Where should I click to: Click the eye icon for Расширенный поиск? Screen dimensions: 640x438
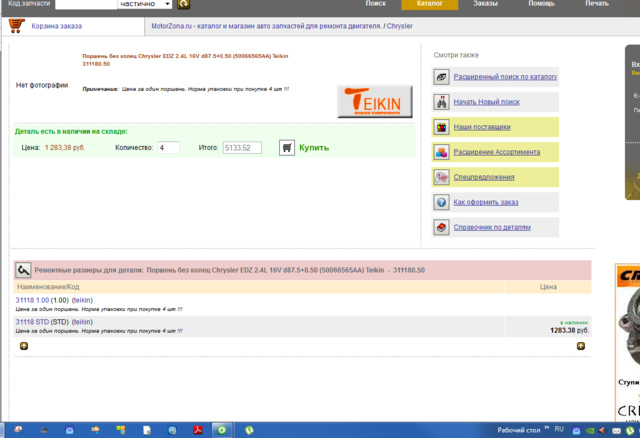tap(441, 77)
